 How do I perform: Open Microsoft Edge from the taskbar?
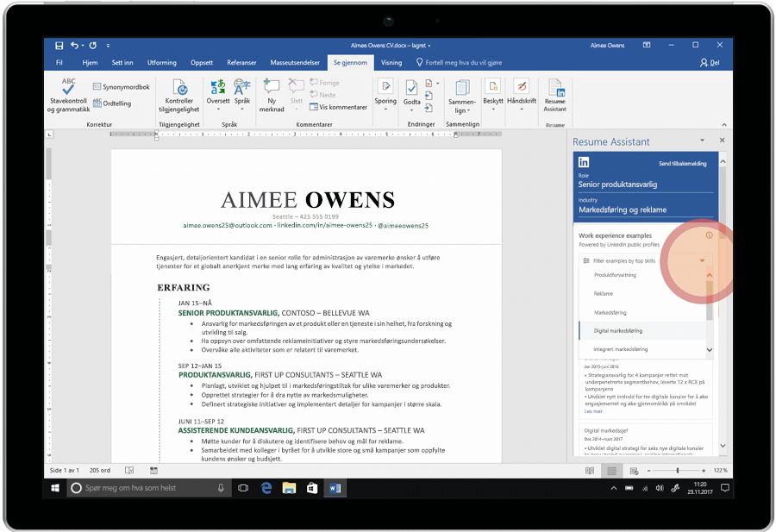(x=267, y=488)
